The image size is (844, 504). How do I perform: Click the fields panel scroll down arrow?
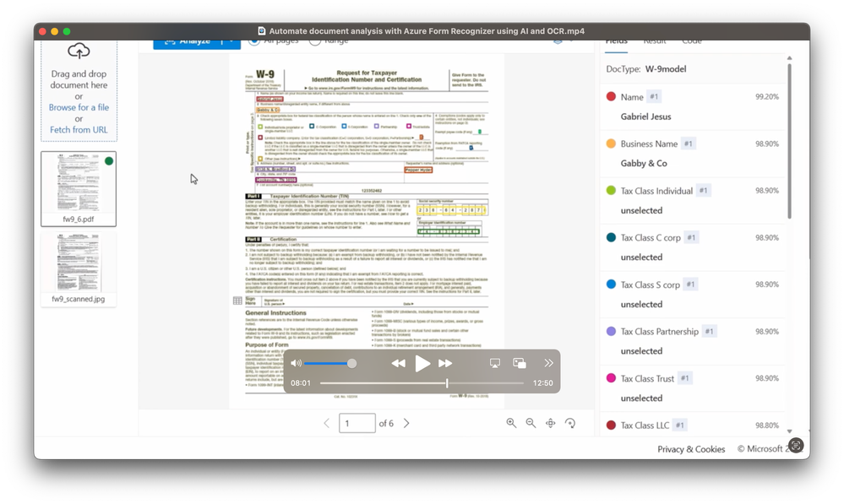click(x=790, y=431)
